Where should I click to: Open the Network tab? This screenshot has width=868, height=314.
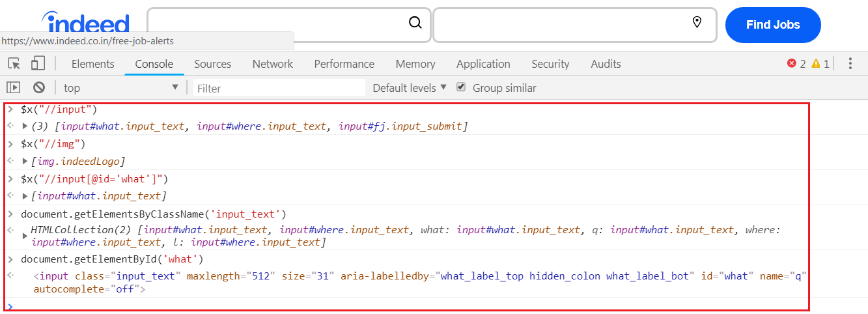point(273,64)
